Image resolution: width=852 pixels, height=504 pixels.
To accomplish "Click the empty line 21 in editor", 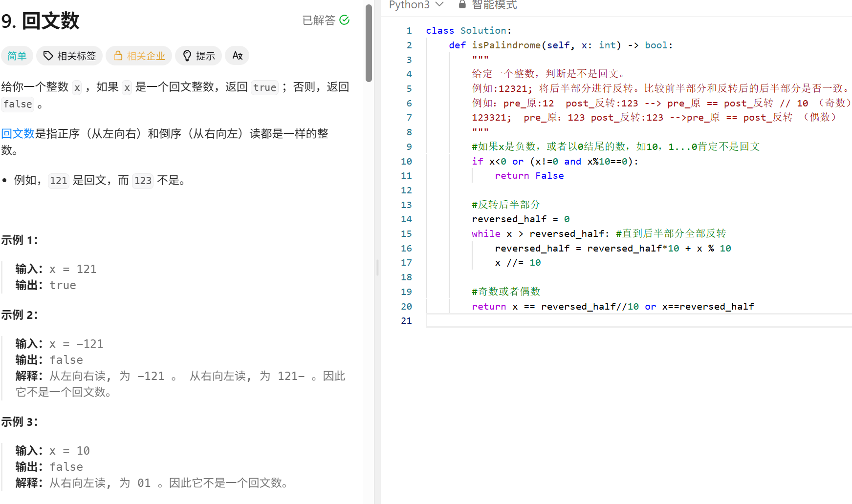I will (638, 321).
